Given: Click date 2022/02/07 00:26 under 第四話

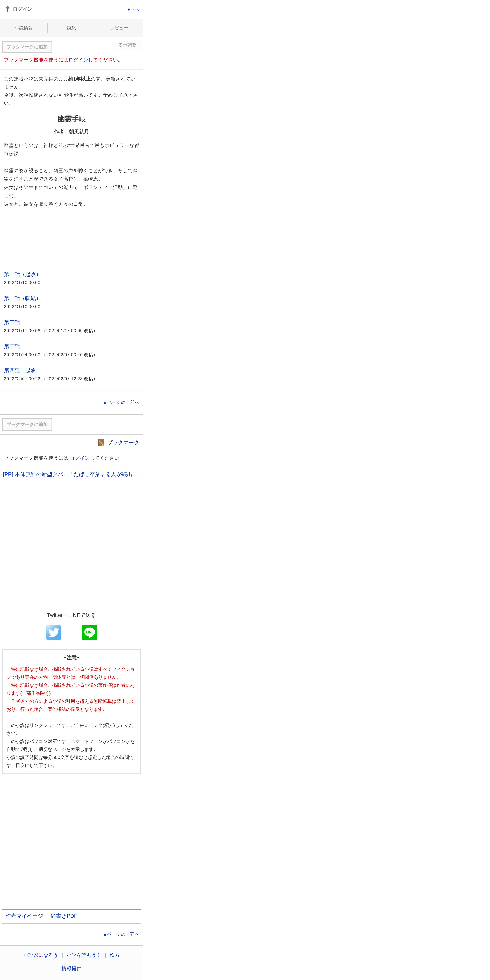Looking at the screenshot, I should coord(22,379).
